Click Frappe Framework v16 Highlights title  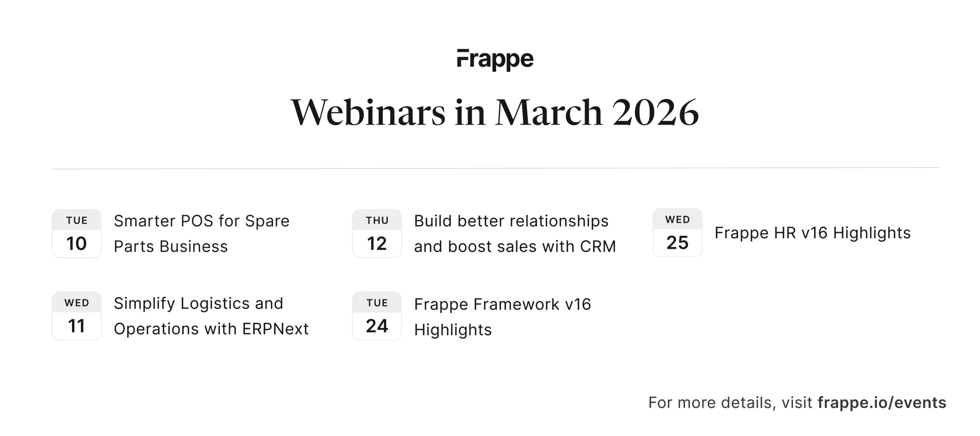pos(502,317)
